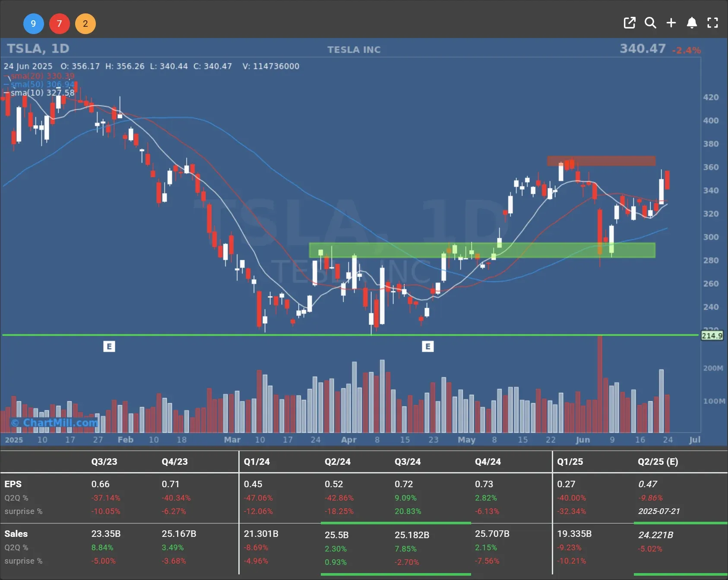Click the -2.4% daily change value
728x580 pixels.
(687, 50)
